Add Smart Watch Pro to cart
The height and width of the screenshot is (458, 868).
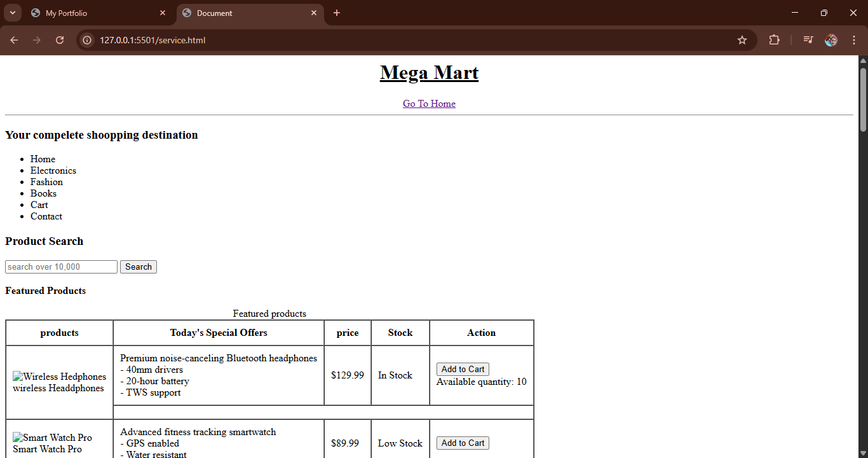tap(463, 443)
